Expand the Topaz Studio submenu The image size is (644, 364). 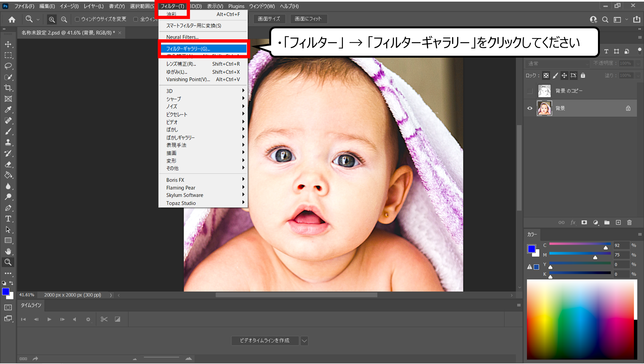point(203,203)
